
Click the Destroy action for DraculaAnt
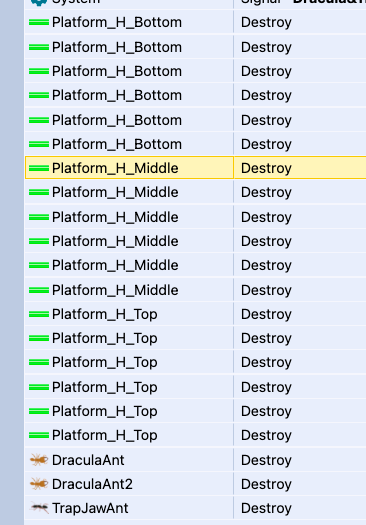266,460
